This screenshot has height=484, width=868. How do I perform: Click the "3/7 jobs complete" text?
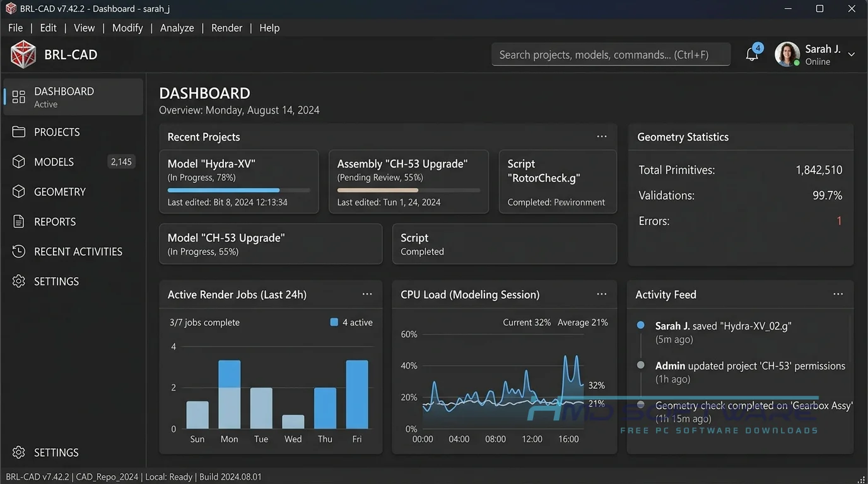[204, 322]
